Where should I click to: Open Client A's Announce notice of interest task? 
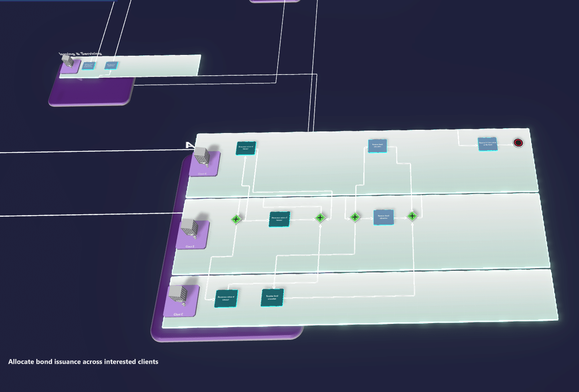[246, 148]
